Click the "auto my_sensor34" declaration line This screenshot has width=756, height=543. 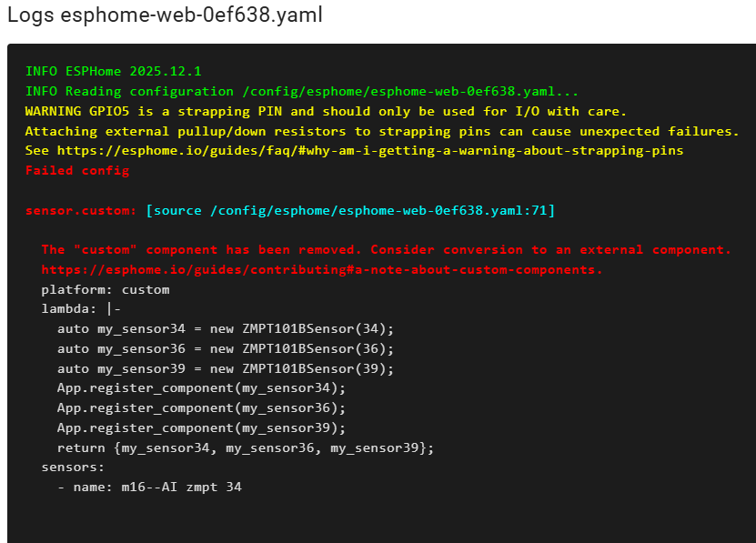click(x=226, y=329)
